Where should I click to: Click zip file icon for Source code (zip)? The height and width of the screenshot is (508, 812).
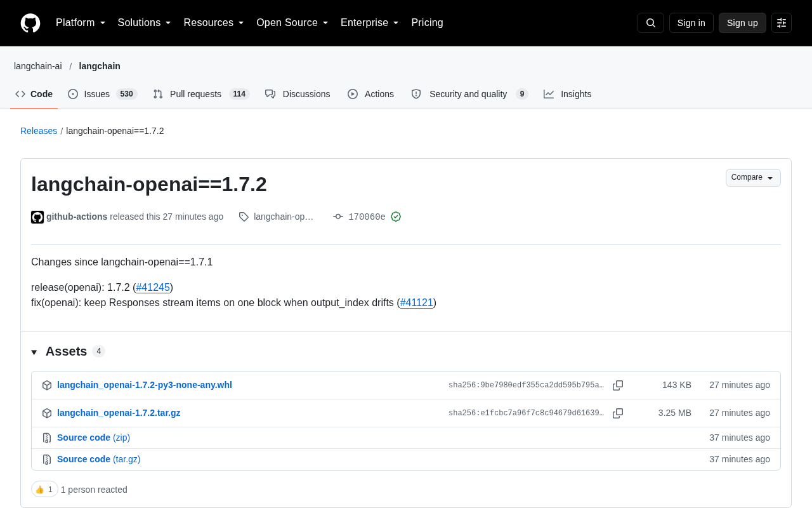(x=47, y=438)
